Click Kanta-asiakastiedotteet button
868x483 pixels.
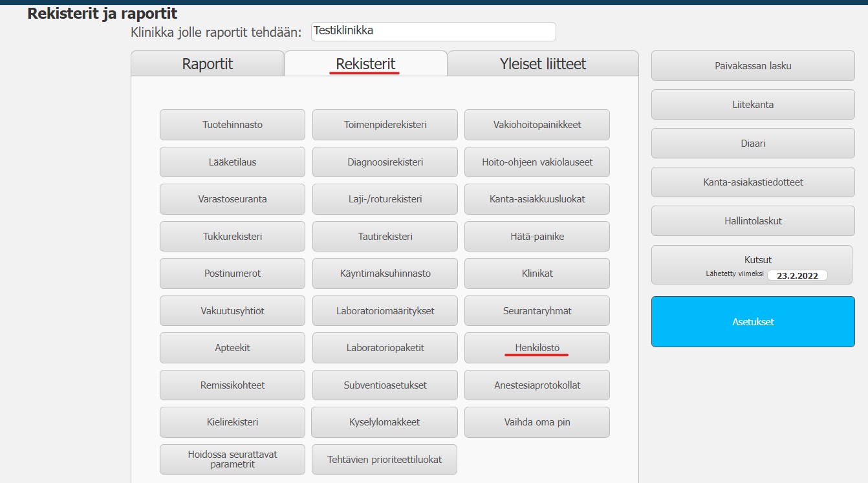pyautogui.click(x=753, y=182)
